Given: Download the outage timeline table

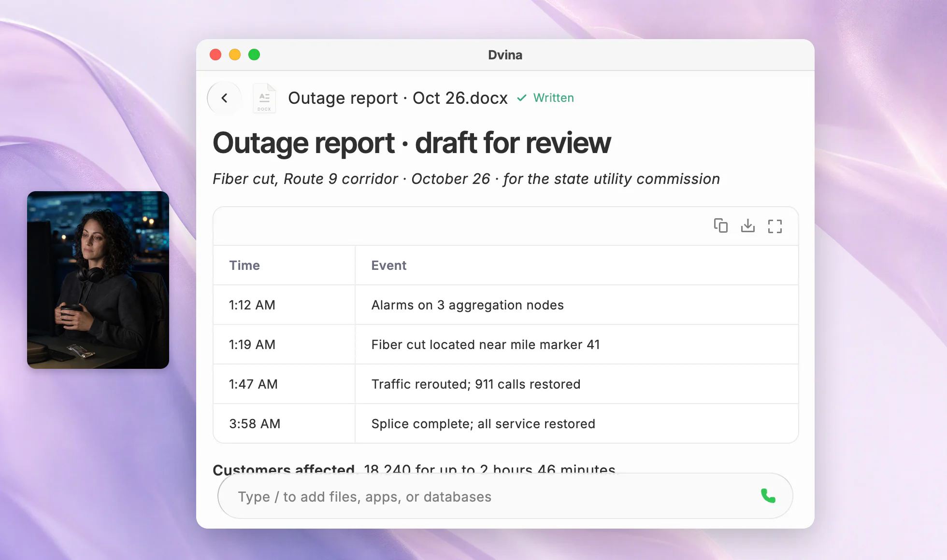Looking at the screenshot, I should tap(747, 225).
